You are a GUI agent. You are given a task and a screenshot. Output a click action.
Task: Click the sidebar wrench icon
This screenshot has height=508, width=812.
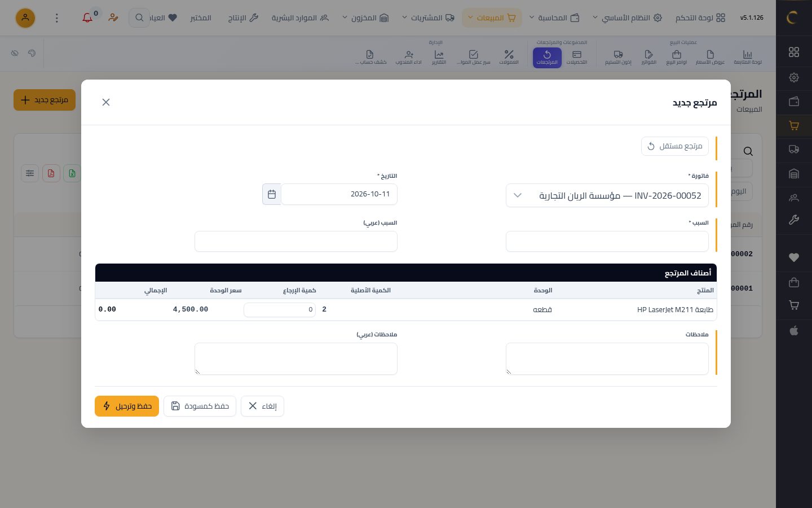[x=794, y=220]
